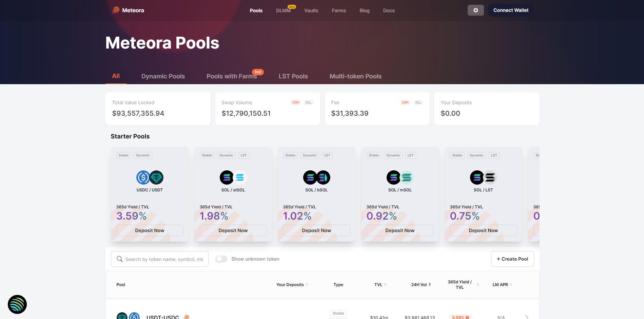Image resolution: width=644 pixels, height=319 pixels.
Task: Click the info icon beside 3.59% yield
Action: click(x=468, y=317)
